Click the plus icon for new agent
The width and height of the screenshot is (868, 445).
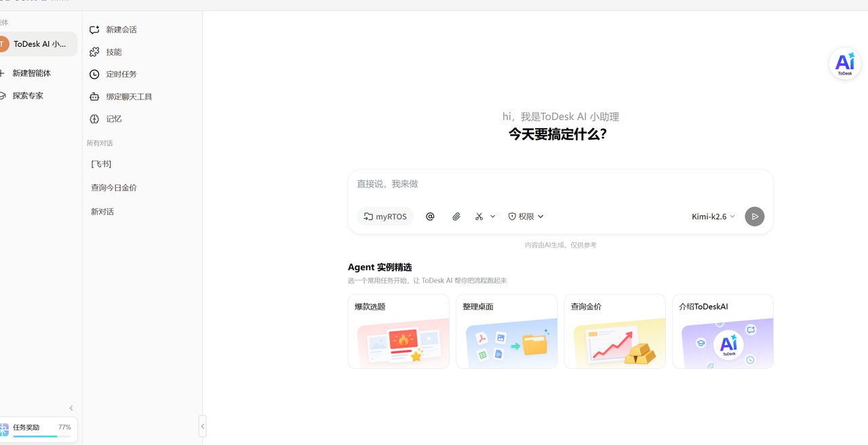click(x=2, y=73)
